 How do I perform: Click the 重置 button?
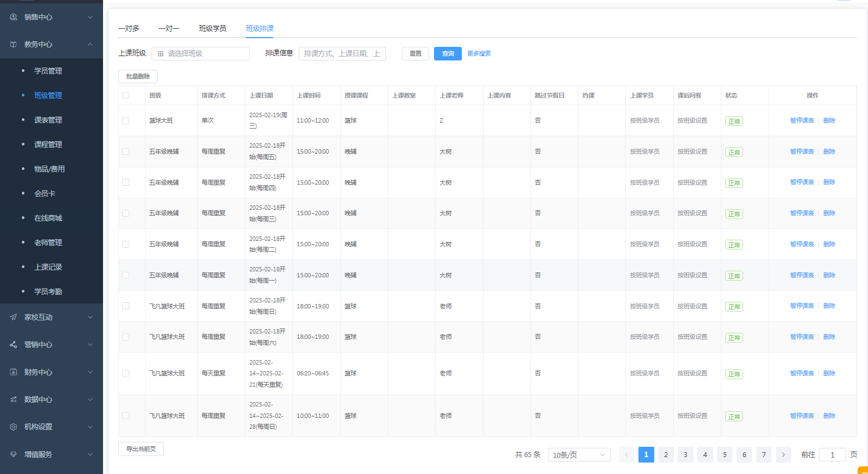pyautogui.click(x=415, y=53)
